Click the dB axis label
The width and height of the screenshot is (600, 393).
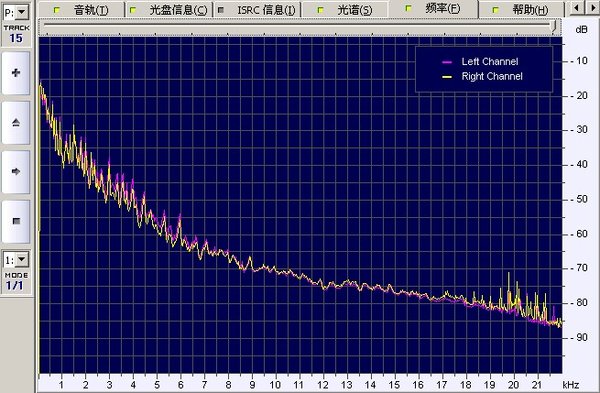point(581,29)
